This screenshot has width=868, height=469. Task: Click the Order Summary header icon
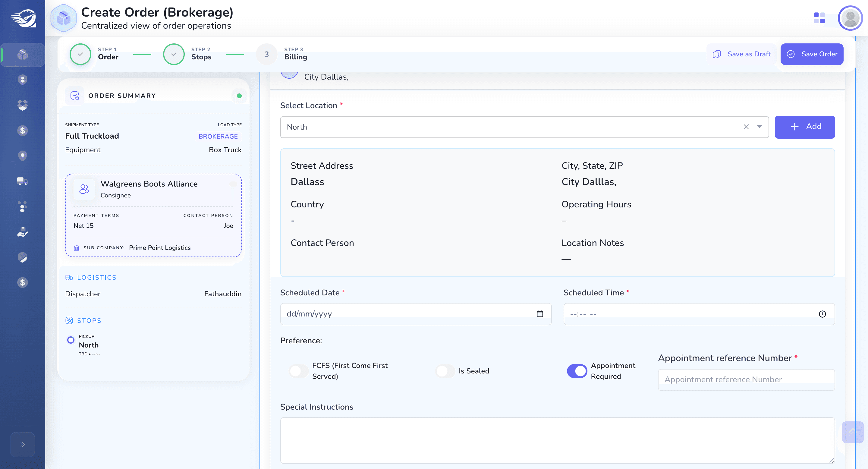74,96
